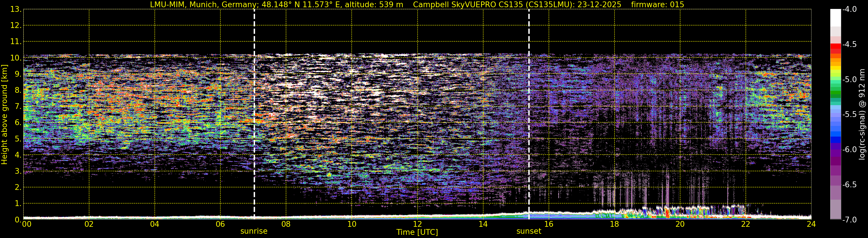Click the 12 hour tick label on the time axis
868x238 pixels.
point(417,224)
